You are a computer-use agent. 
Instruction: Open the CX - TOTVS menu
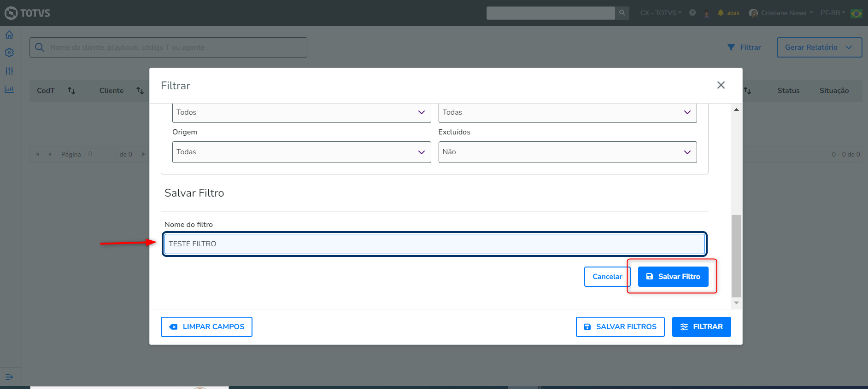coord(661,13)
